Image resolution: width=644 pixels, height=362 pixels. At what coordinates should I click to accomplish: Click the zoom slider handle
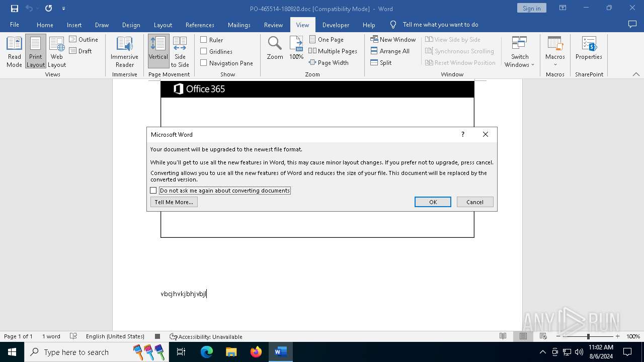tap(588, 336)
